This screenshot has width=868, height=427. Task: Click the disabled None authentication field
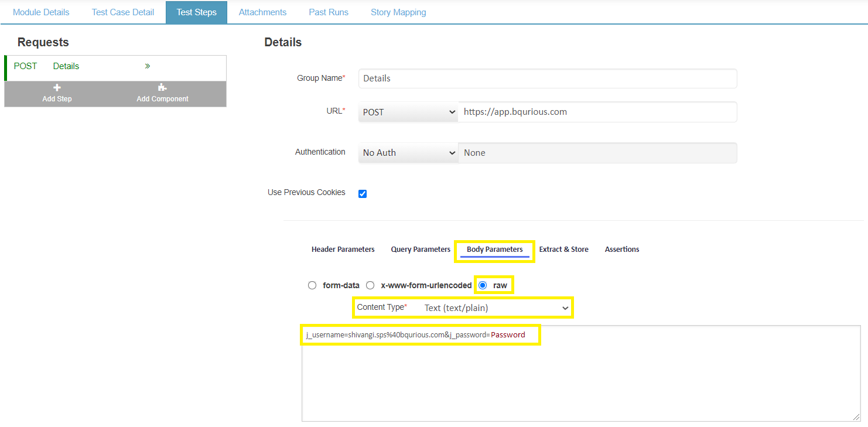click(597, 153)
